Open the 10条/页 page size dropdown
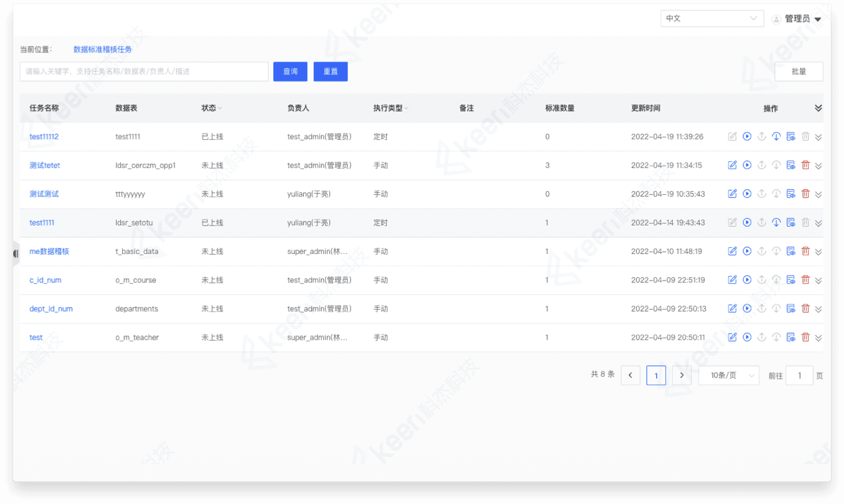This screenshot has height=504, width=844. [x=728, y=375]
